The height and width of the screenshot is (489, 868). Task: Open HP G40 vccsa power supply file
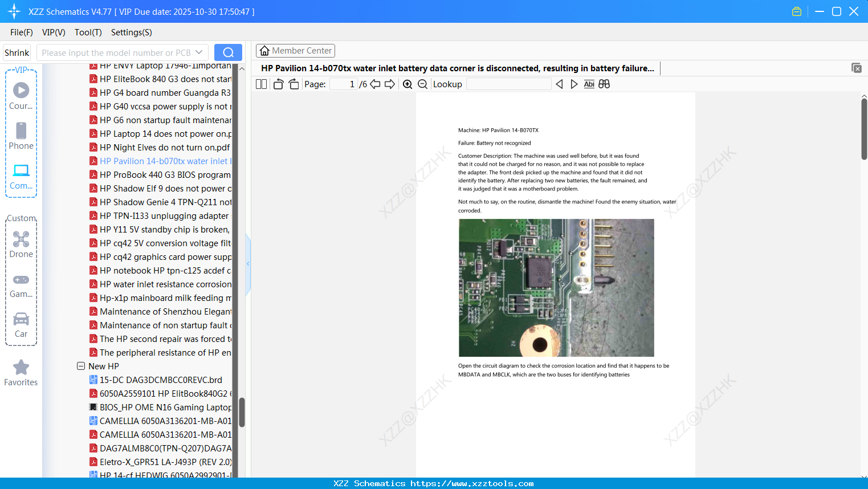pos(161,107)
